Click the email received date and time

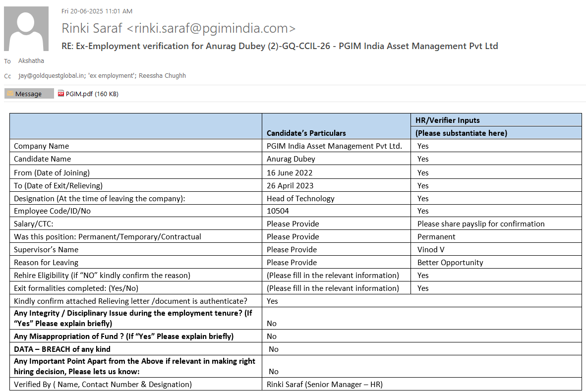point(97,11)
